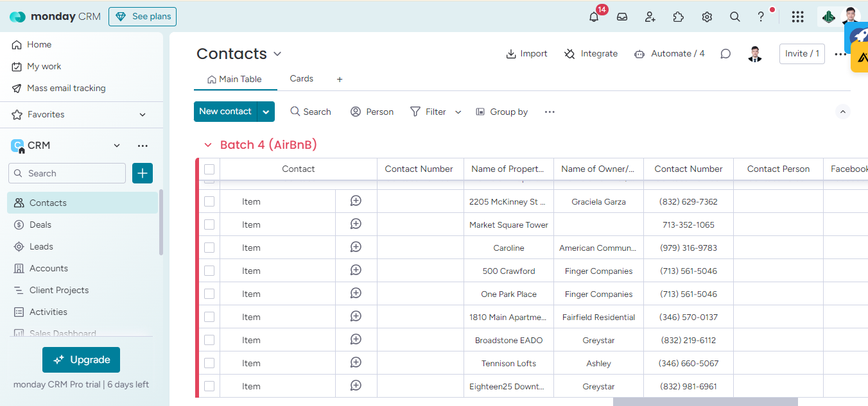
Task: Open New contact dropdown arrow
Action: pos(266,112)
